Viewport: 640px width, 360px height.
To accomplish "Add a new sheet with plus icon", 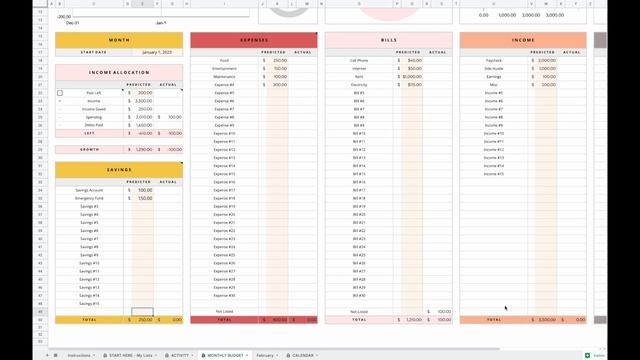I will [x=47, y=356].
